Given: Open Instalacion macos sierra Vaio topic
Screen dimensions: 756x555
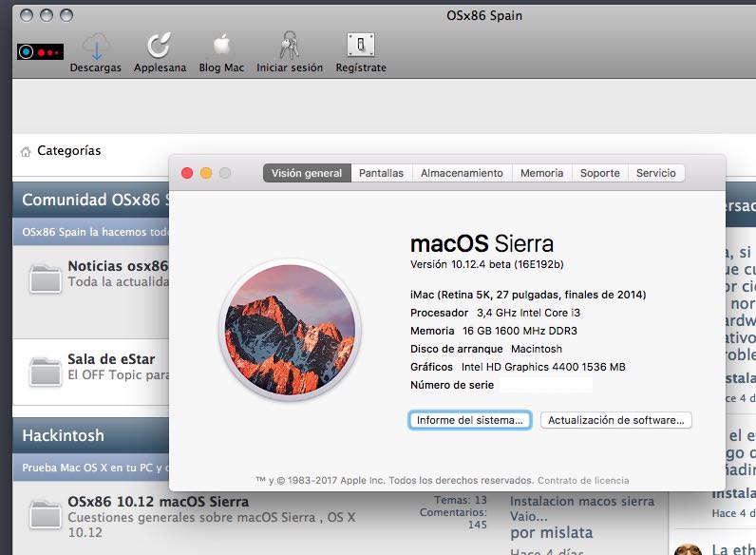Looking at the screenshot, I should point(582,508).
